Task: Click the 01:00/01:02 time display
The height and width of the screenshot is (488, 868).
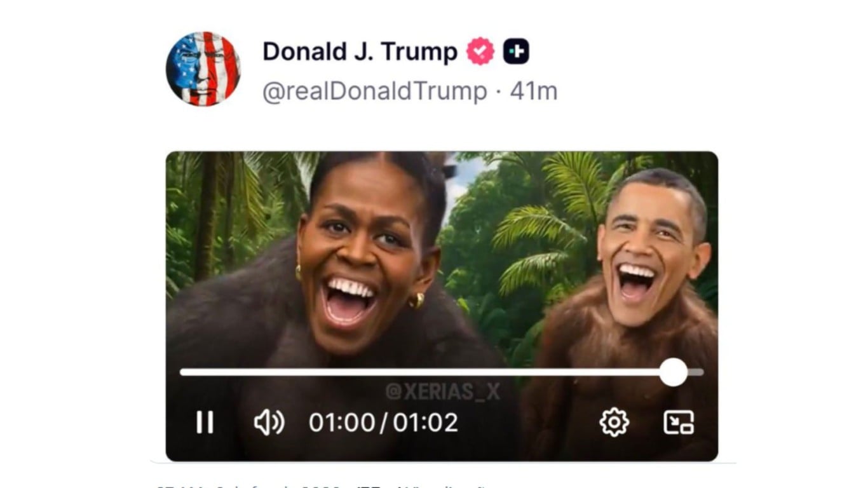Action: (x=383, y=423)
